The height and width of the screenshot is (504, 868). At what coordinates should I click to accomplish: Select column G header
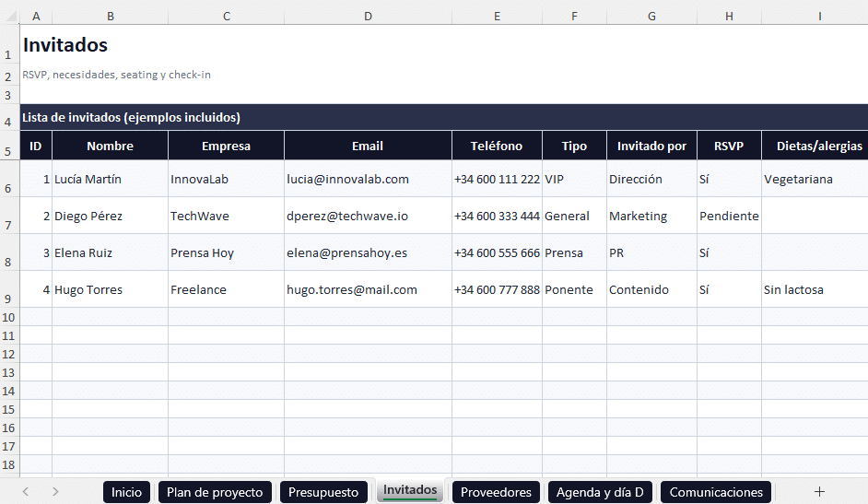tap(652, 17)
